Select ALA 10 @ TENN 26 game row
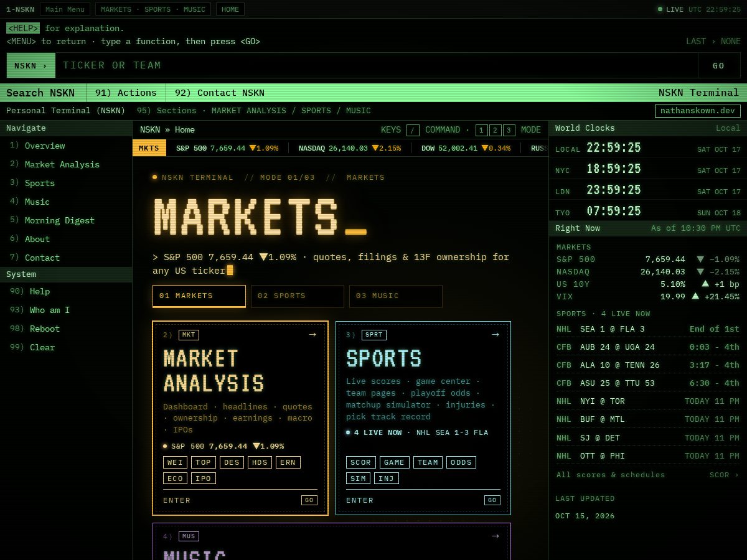The width and height of the screenshot is (747, 560). [x=648, y=365]
